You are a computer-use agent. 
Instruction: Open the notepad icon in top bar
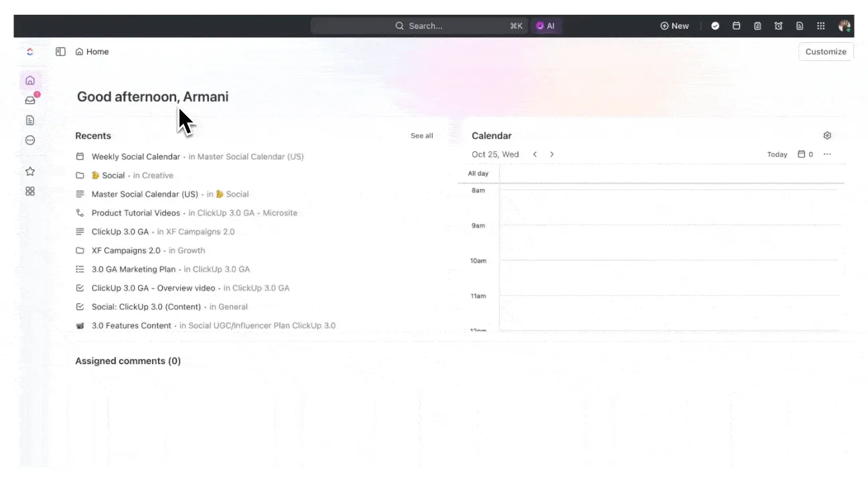tap(757, 26)
